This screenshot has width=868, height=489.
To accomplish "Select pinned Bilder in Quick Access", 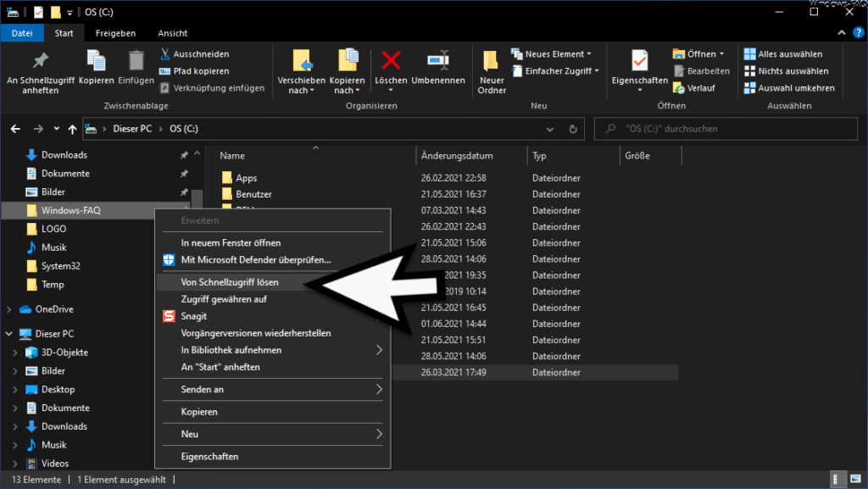I will click(x=53, y=192).
